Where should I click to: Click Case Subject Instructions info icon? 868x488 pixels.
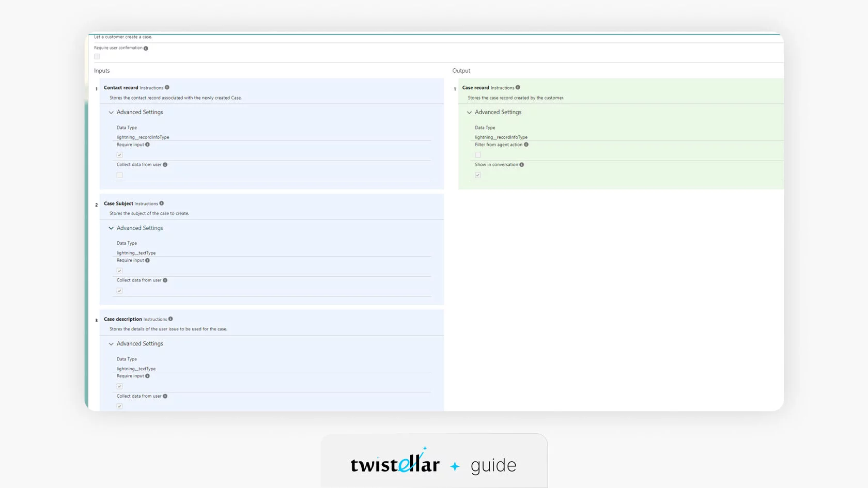[162, 203]
